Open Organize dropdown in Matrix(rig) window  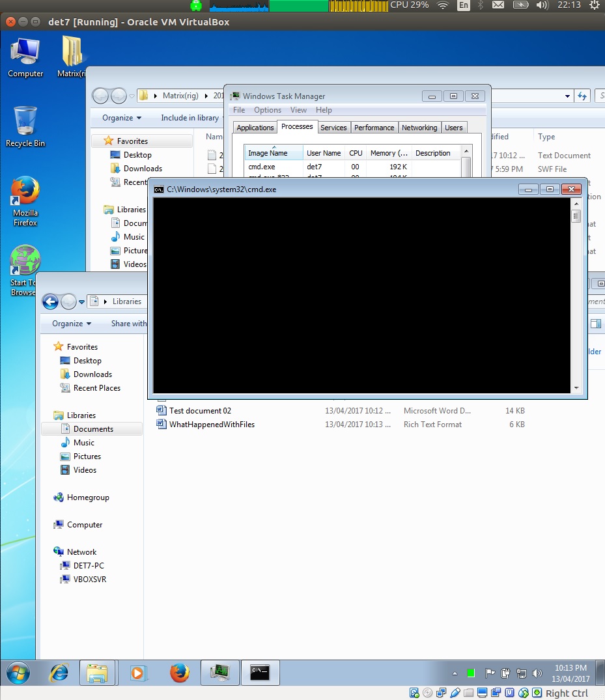point(121,118)
